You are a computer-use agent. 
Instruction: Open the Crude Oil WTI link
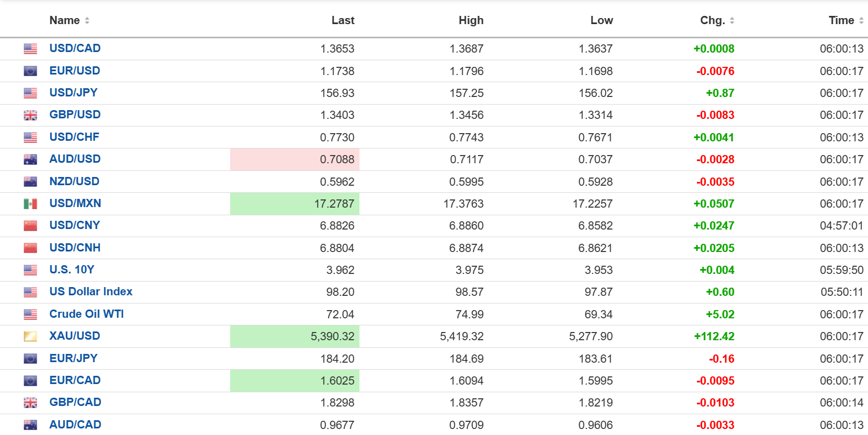pos(87,314)
